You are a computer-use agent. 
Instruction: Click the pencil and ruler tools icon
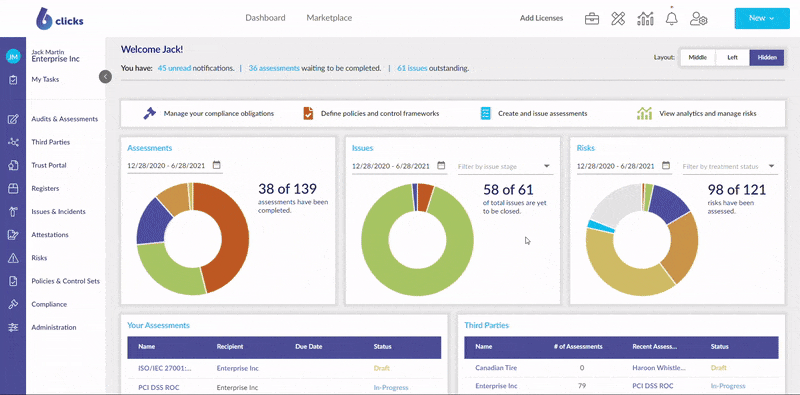(x=618, y=19)
